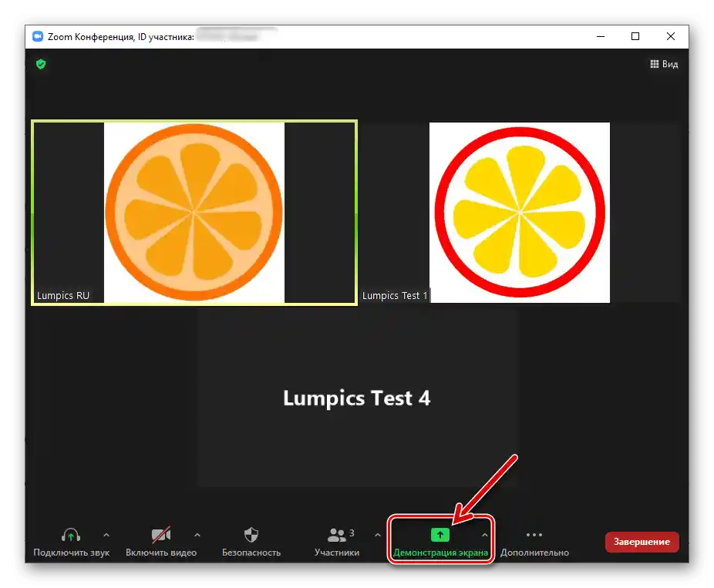Close the Zoom conference window
Screen dimensions: 714x588
point(670,36)
